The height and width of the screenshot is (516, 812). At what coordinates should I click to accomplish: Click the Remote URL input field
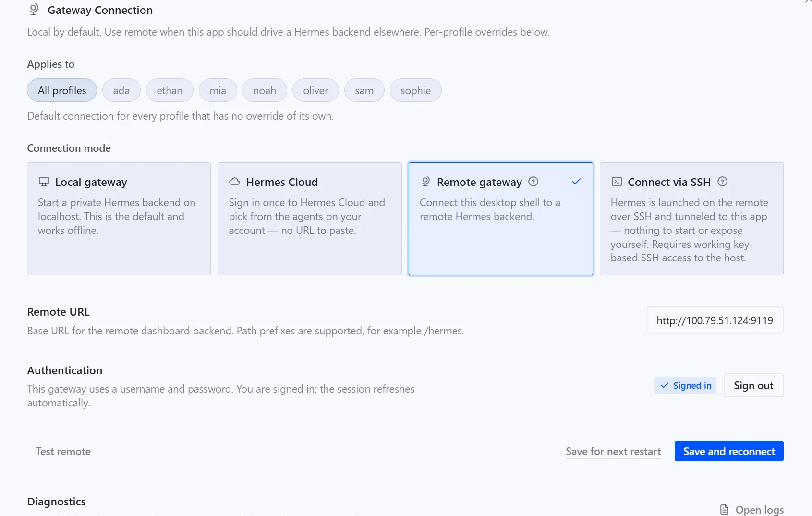[715, 320]
